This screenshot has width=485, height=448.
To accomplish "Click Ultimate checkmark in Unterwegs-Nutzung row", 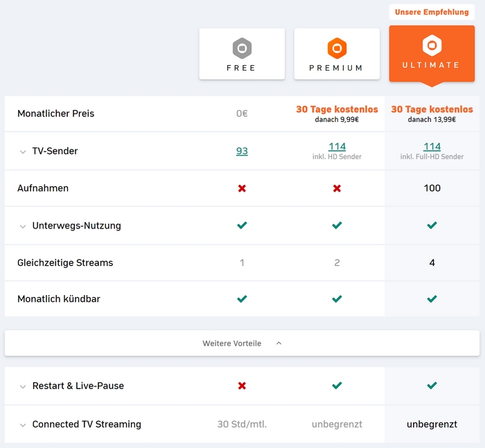I will (432, 225).
